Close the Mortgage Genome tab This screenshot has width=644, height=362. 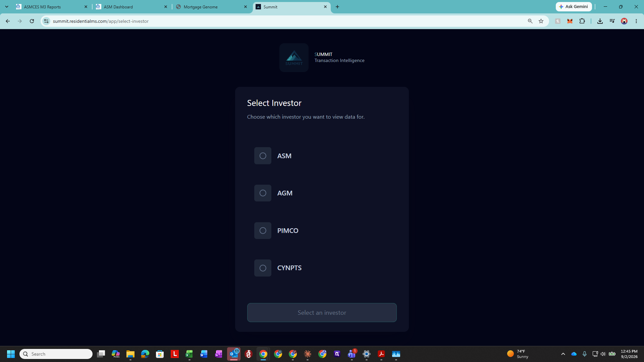tap(246, 7)
